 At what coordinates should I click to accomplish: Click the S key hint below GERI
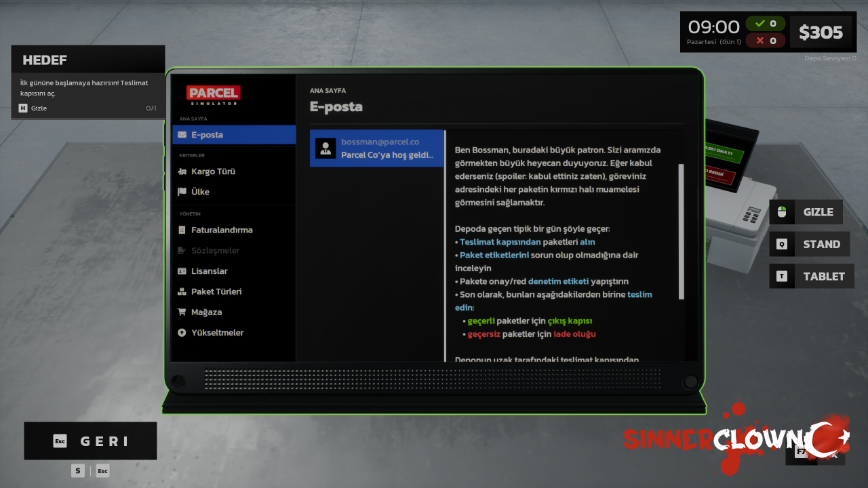(x=78, y=470)
